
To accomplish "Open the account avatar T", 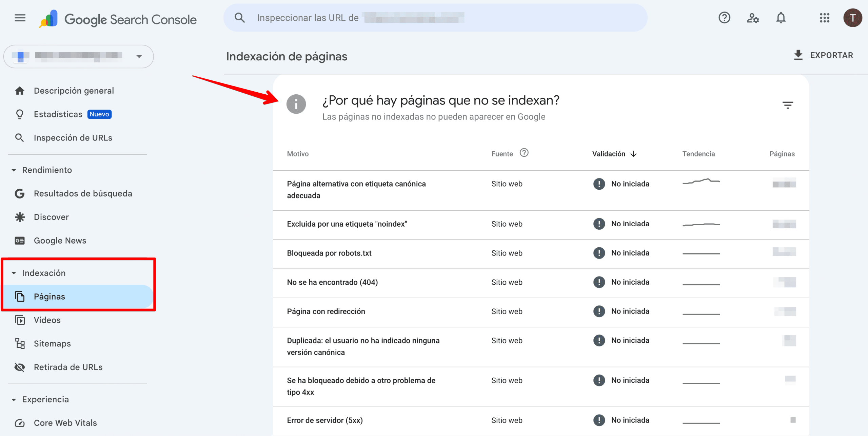I will pyautogui.click(x=853, y=18).
